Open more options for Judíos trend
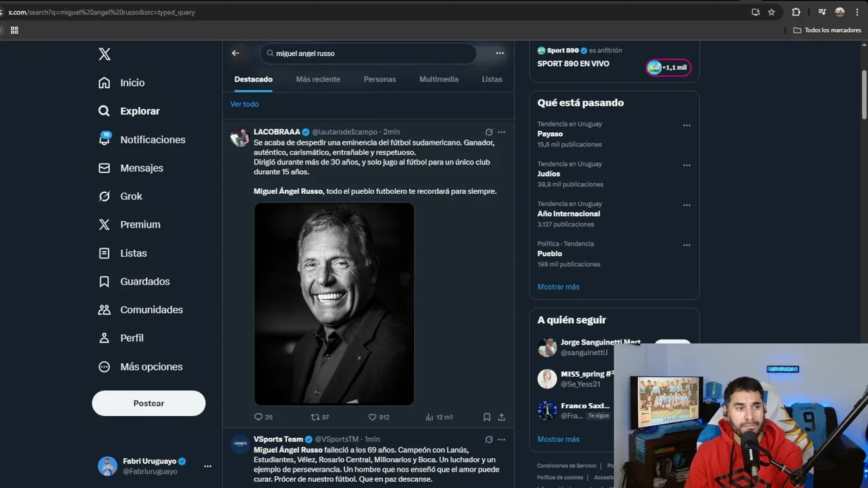Screen dimensions: 868x488 pyautogui.click(x=687, y=165)
